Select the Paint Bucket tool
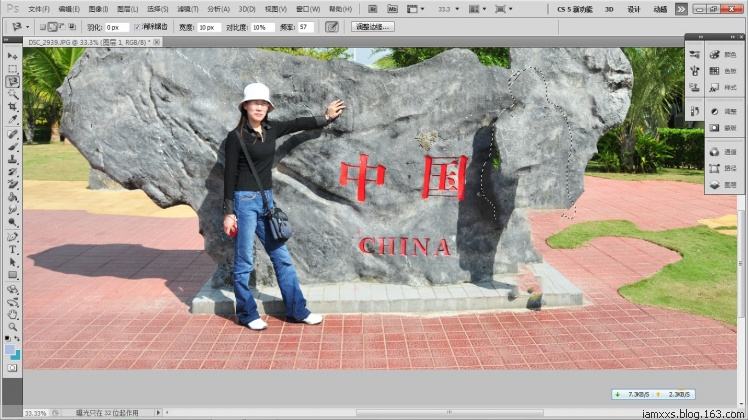Image resolution: width=748 pixels, height=420 pixels. pyautogui.click(x=12, y=197)
